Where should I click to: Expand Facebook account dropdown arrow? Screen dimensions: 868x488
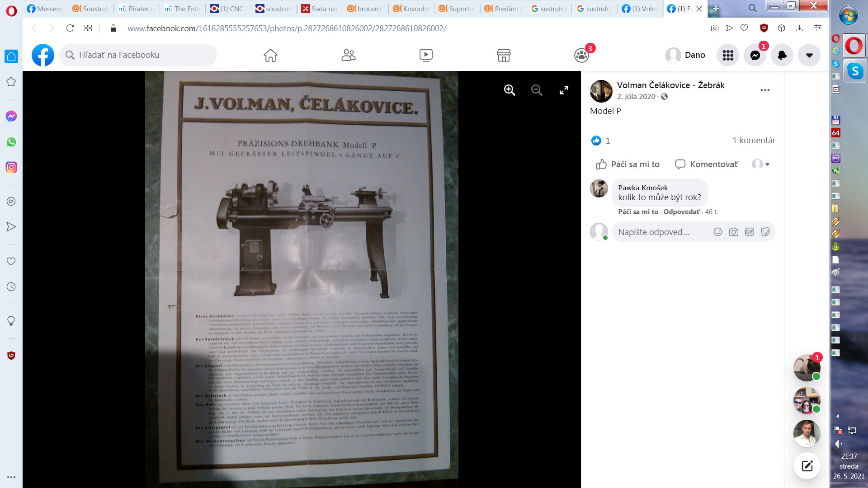(809, 55)
